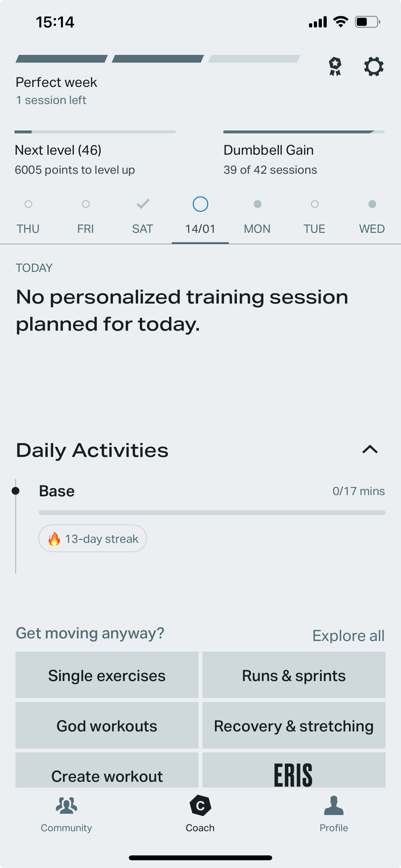Open the achievements badge icon
The height and width of the screenshot is (868, 401).
coord(335,67)
